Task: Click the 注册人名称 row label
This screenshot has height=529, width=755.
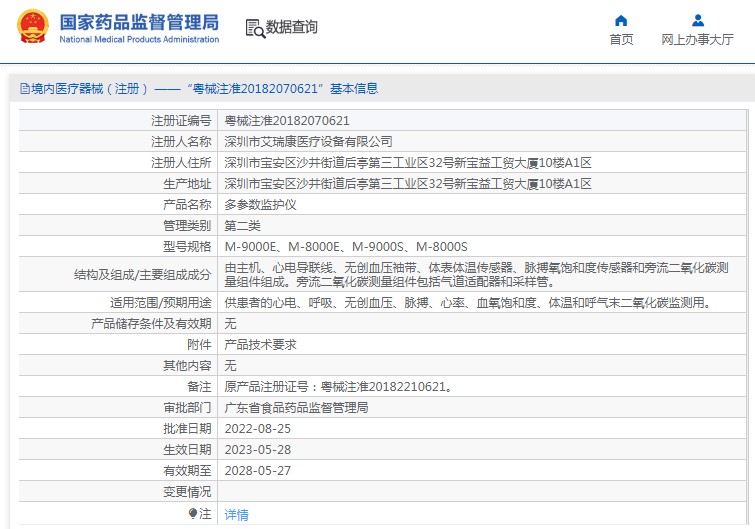Action: [181, 142]
